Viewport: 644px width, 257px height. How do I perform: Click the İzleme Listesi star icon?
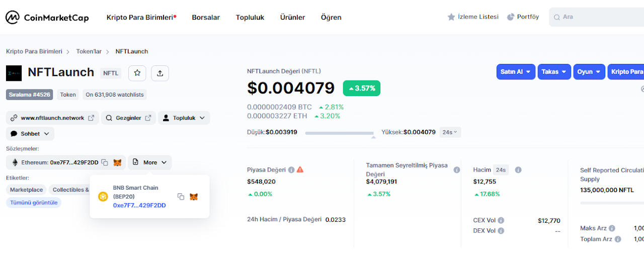tap(451, 17)
